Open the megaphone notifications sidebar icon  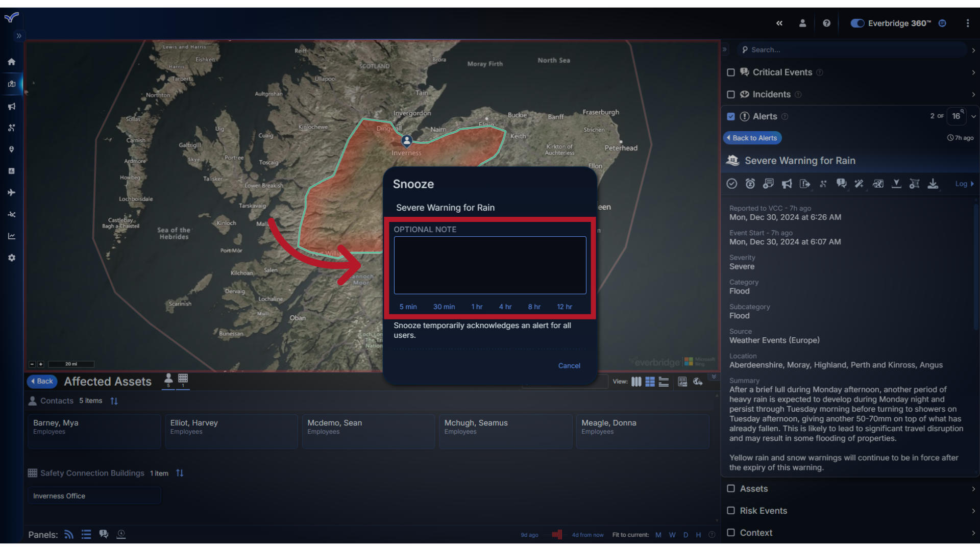coord(11,106)
